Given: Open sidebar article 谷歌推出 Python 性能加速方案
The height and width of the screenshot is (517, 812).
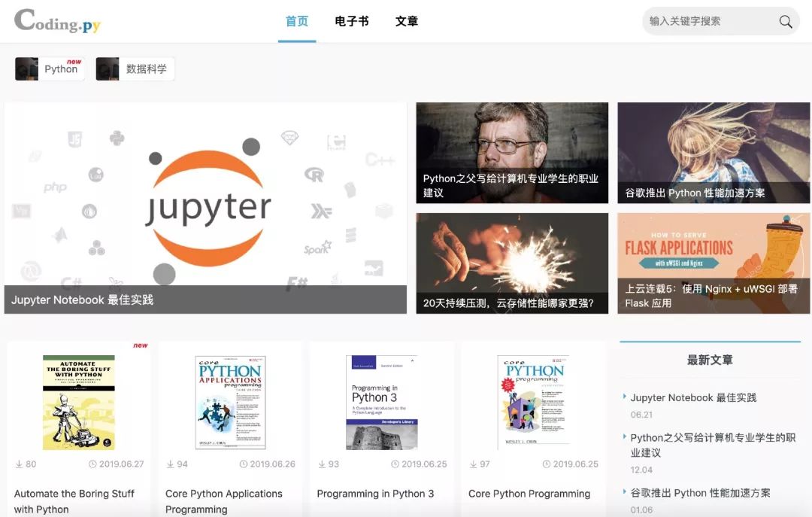Looking at the screenshot, I should click(x=700, y=493).
